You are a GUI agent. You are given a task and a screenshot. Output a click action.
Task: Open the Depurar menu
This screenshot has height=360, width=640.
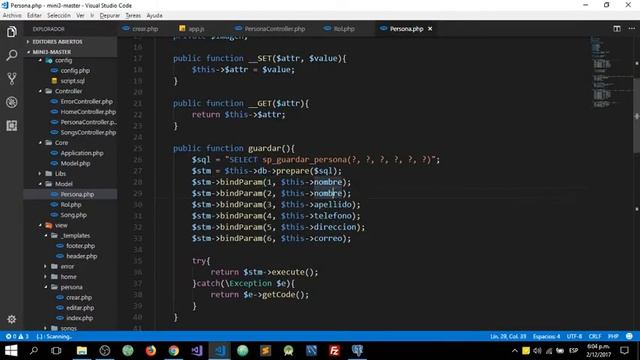pyautogui.click(x=109, y=16)
